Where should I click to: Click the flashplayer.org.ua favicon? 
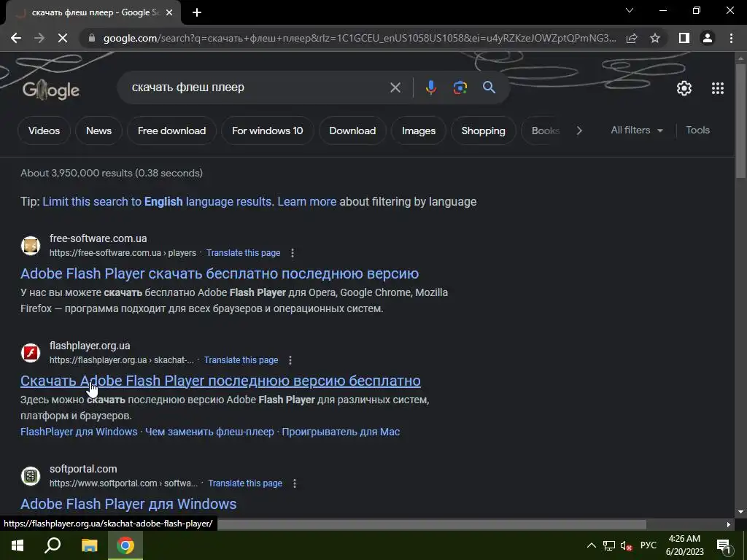(x=31, y=353)
